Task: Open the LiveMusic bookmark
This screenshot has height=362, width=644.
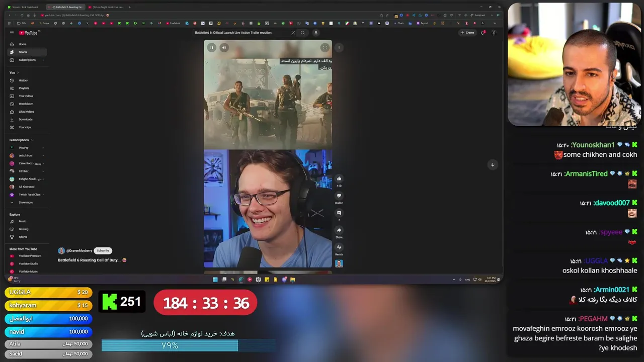Action: pos(174,23)
